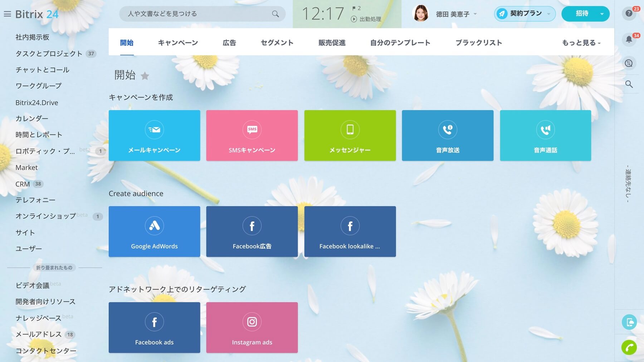Open the 広告 tab
This screenshot has height=362, width=644.
(229, 43)
